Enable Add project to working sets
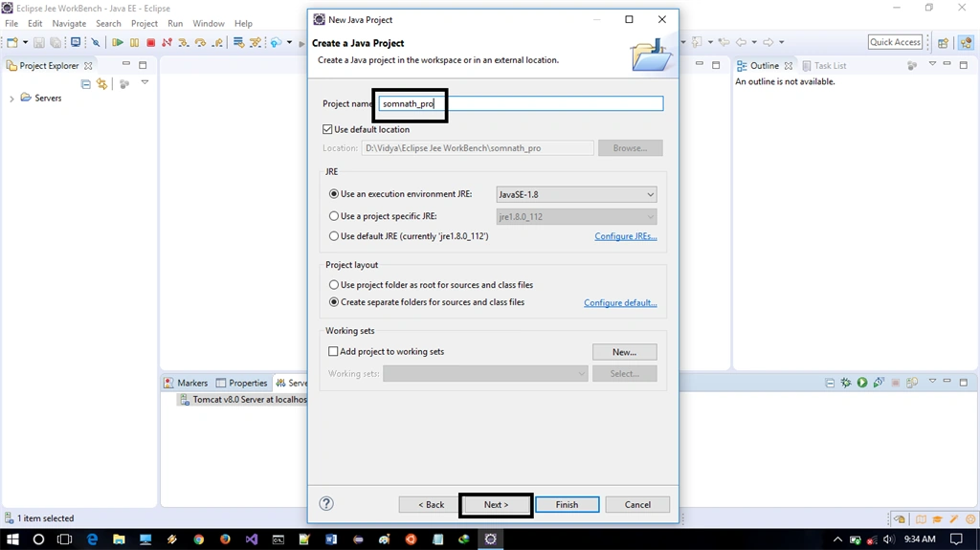 click(333, 352)
